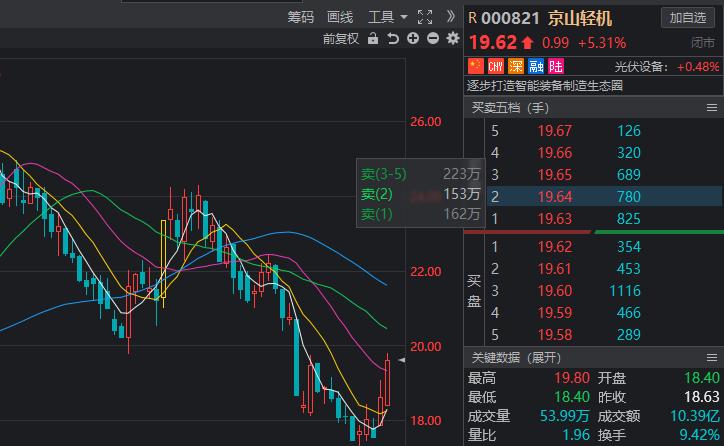Click the yellow hollow candlestick on chart
The image size is (724, 446).
click(163, 259)
